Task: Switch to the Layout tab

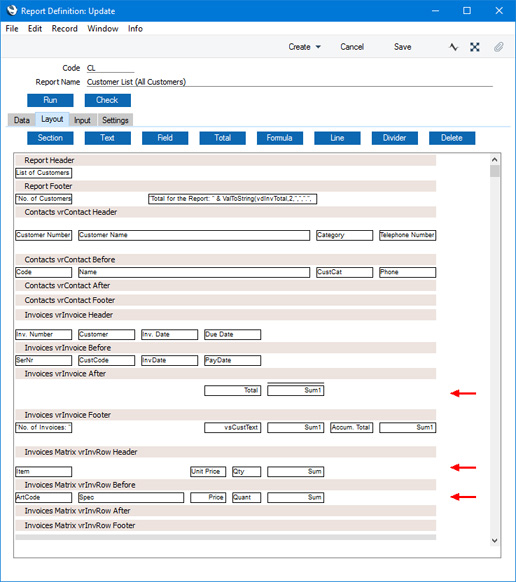Action: (x=52, y=119)
